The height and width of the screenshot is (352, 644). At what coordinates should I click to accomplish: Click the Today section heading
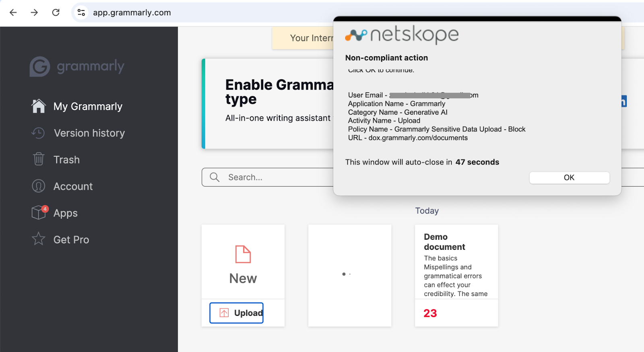tap(427, 211)
